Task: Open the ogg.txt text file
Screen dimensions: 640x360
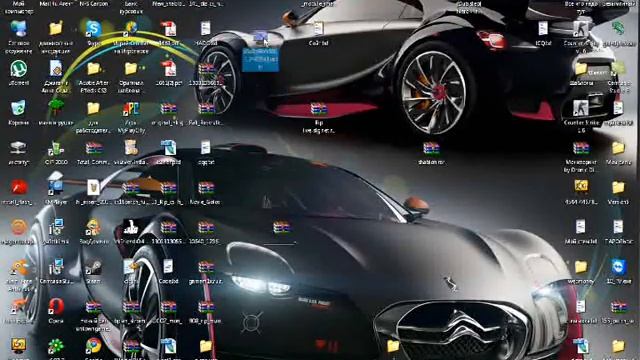Action: (206, 148)
